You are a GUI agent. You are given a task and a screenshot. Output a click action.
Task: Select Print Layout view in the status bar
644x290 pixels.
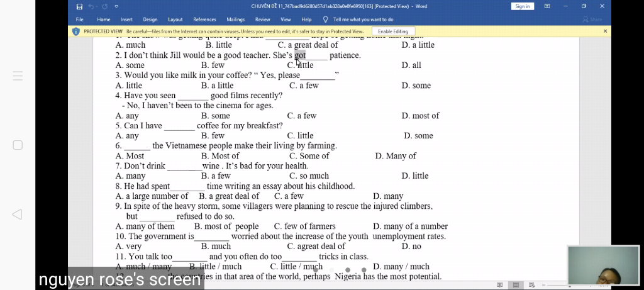point(516,285)
